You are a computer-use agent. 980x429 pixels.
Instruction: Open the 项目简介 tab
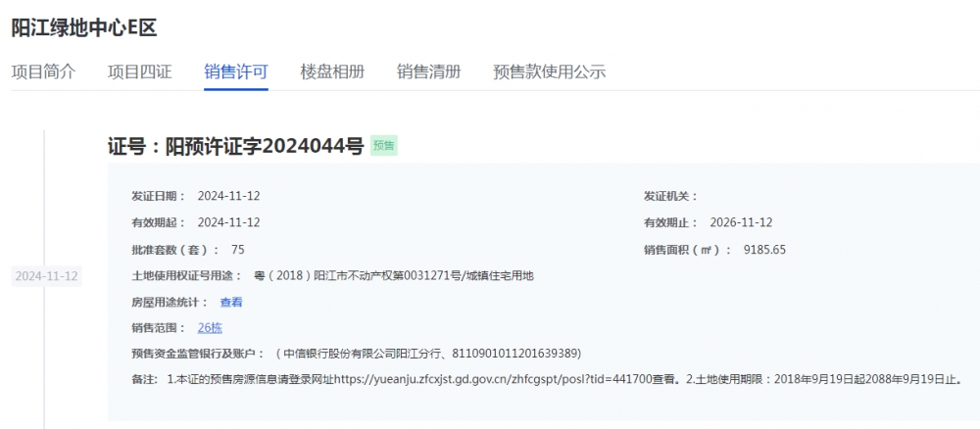(x=44, y=71)
